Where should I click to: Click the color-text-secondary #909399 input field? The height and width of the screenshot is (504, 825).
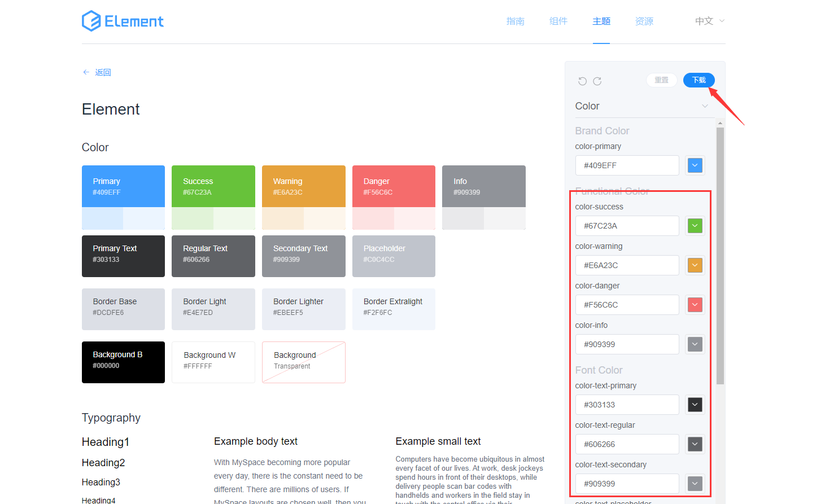coord(627,484)
